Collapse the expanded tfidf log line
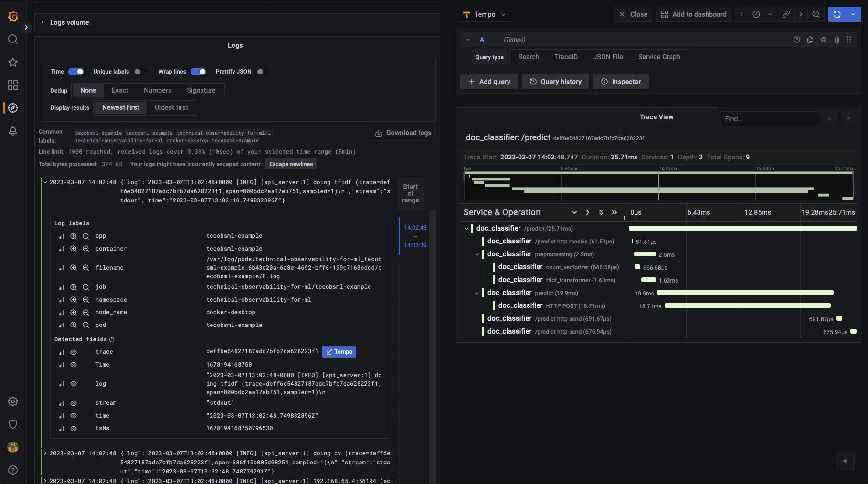The height and width of the screenshot is (484, 868). [45, 182]
